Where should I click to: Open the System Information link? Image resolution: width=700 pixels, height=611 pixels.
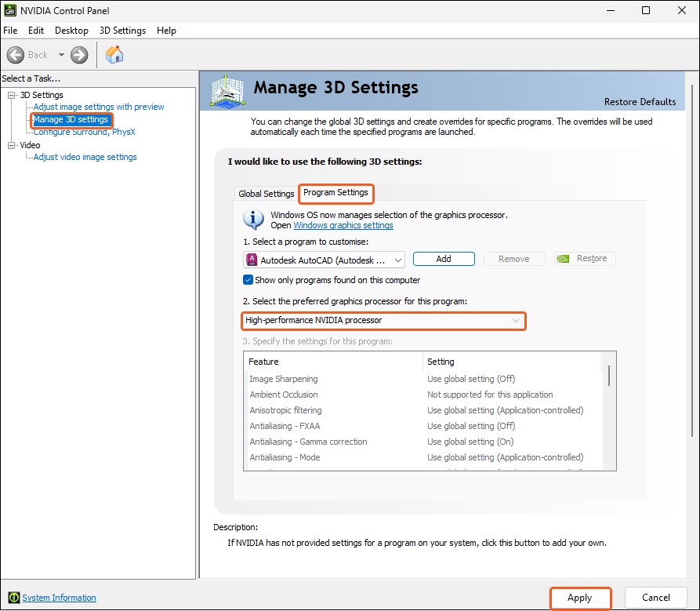pyautogui.click(x=59, y=598)
